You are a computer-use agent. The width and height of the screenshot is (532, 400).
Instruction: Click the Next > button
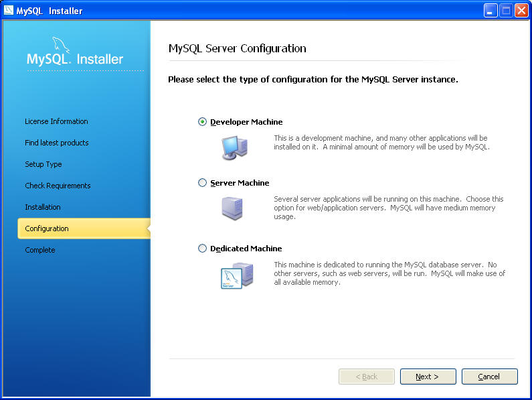(428, 377)
